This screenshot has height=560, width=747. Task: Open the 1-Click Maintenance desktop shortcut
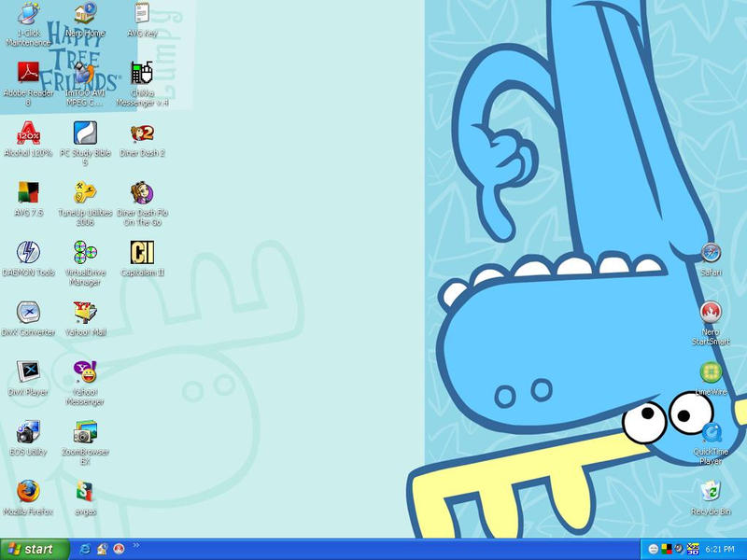click(x=29, y=13)
